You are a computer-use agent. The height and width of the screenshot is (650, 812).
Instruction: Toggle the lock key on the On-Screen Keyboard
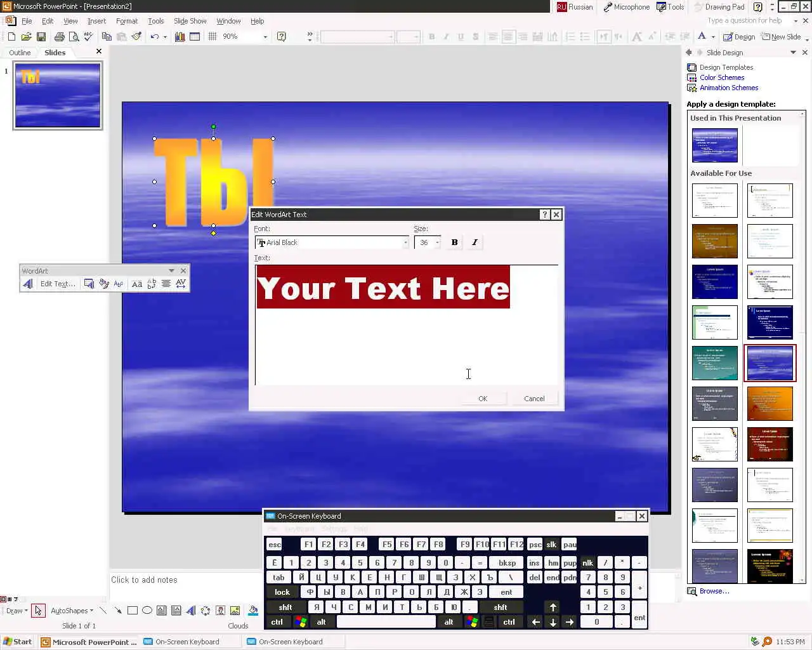(282, 592)
